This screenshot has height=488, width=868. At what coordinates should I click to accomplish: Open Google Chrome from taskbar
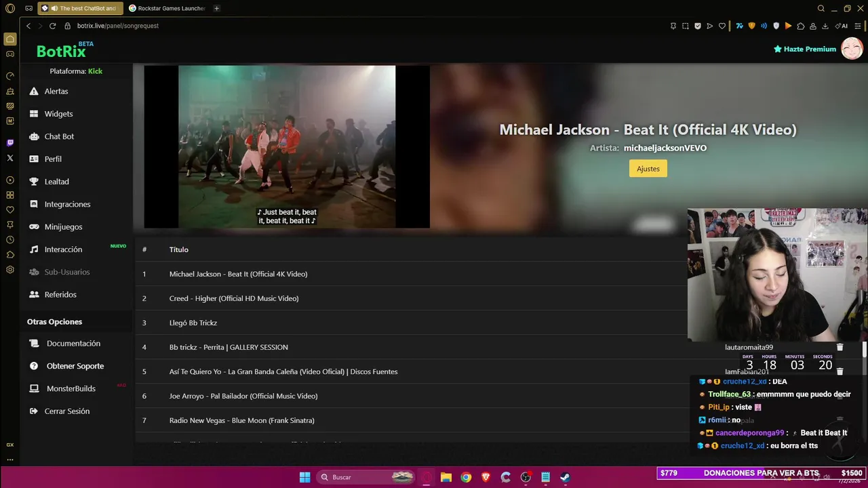[x=466, y=477]
